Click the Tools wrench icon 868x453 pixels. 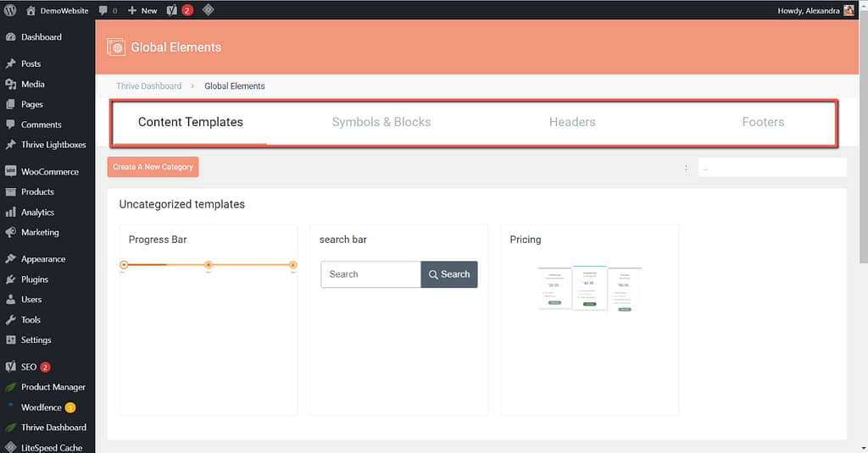coord(10,320)
